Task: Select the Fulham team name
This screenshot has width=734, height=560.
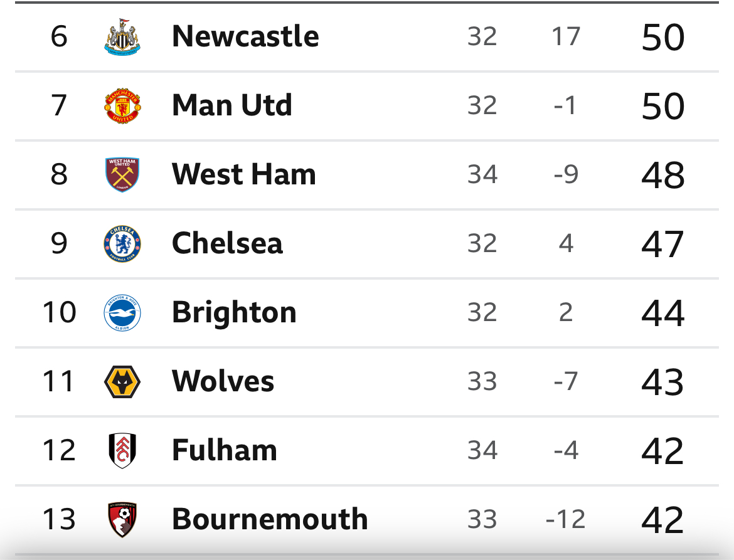Action: pyautogui.click(x=225, y=450)
